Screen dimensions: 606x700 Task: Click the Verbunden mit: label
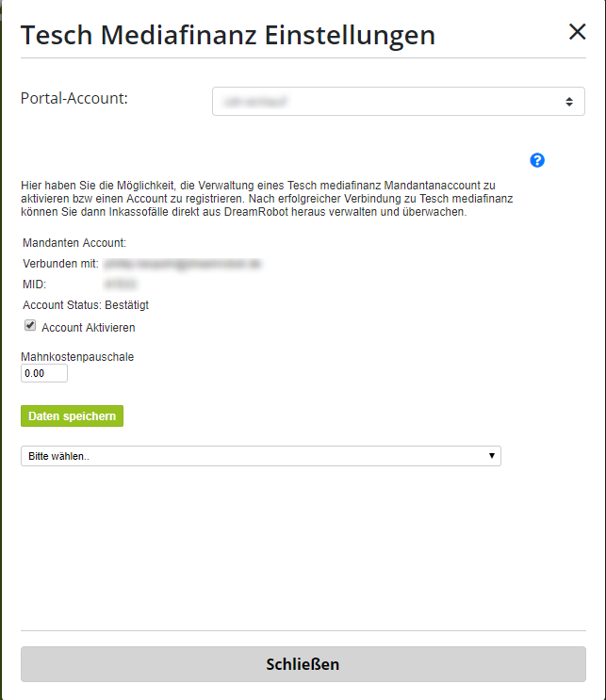(x=60, y=264)
